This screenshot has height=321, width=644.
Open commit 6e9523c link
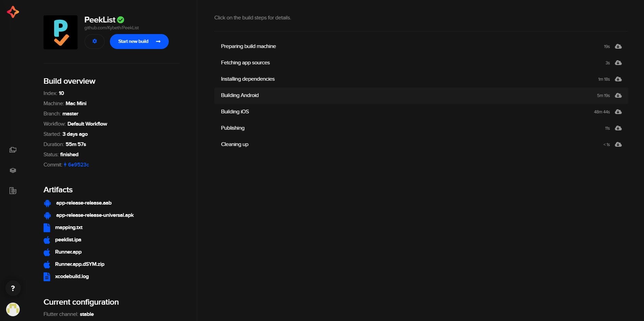pyautogui.click(x=78, y=165)
